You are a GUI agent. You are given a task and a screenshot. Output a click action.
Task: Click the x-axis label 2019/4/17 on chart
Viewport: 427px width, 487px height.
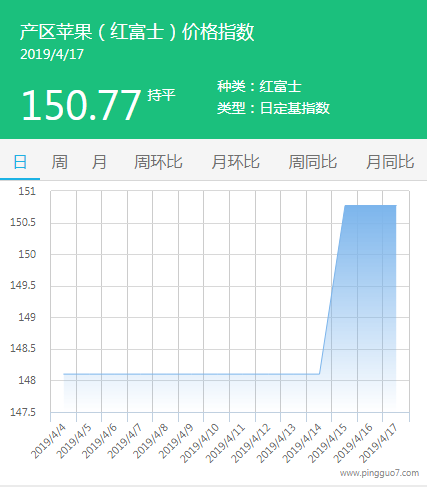coord(379,443)
